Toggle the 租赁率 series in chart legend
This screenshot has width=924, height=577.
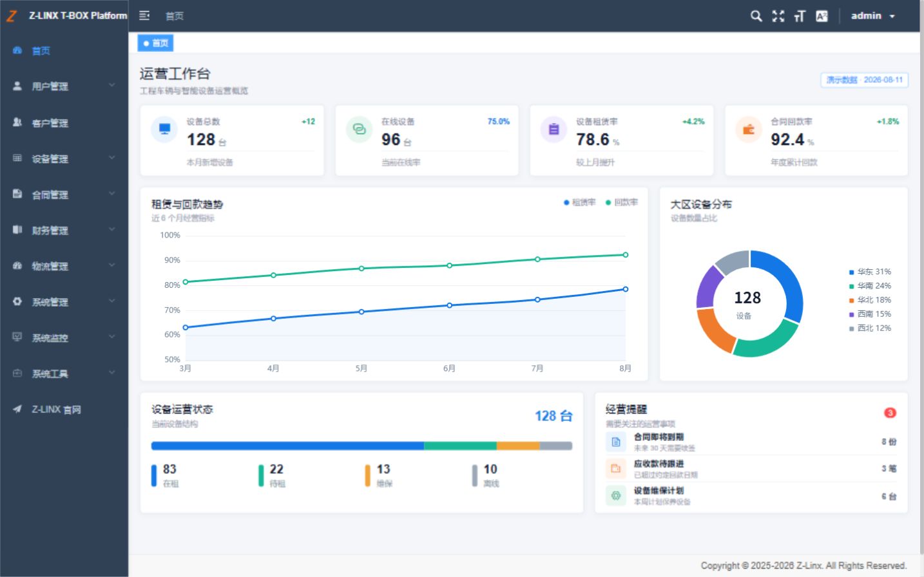point(580,202)
